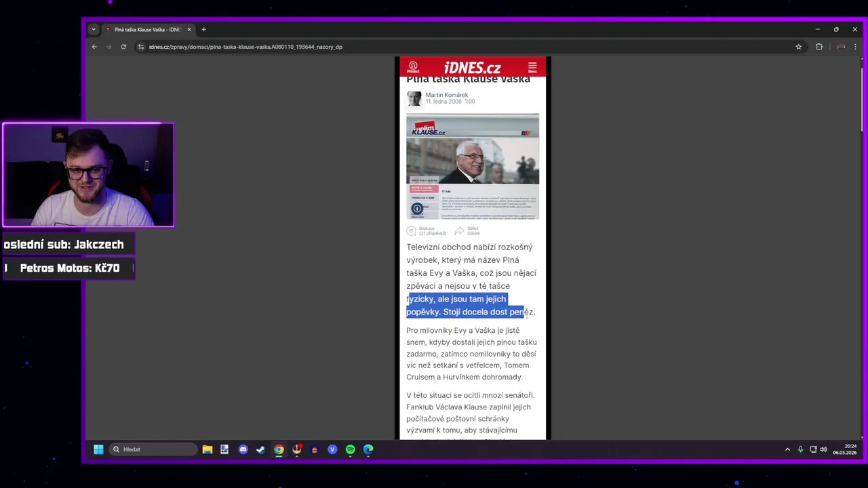Screen dimensions: 868x488
Task: Open the Windows Start menu
Action: 98,449
